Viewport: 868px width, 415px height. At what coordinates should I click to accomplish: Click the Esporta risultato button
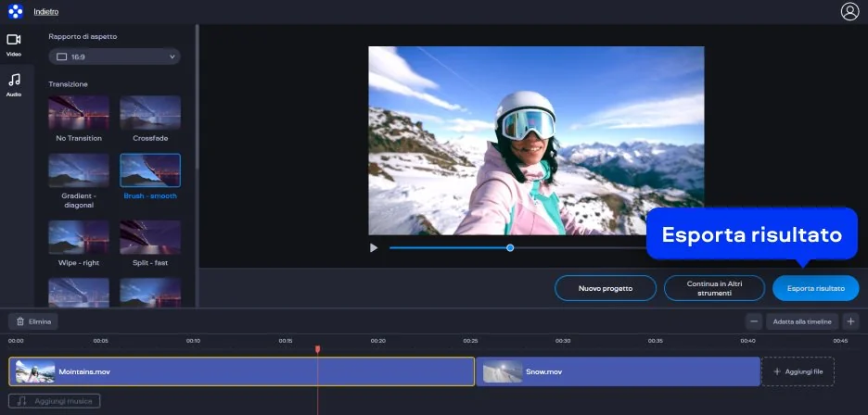[815, 288]
